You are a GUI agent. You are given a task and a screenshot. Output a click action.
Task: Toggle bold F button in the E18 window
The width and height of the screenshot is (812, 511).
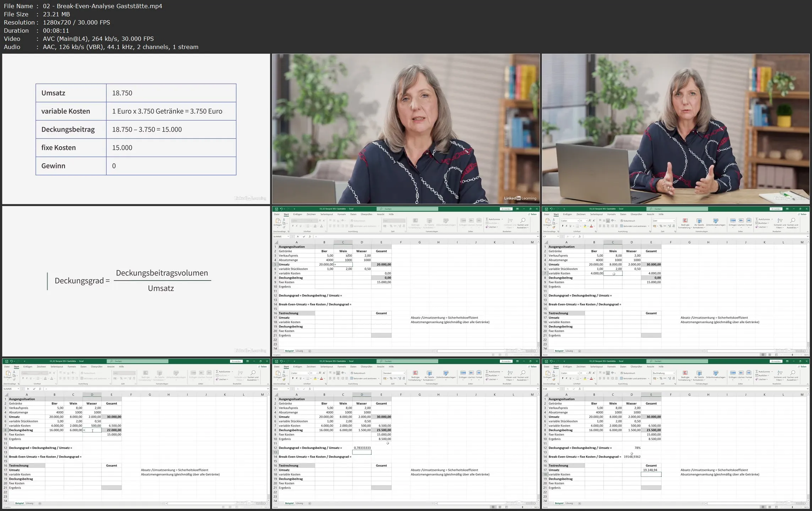pos(563,378)
